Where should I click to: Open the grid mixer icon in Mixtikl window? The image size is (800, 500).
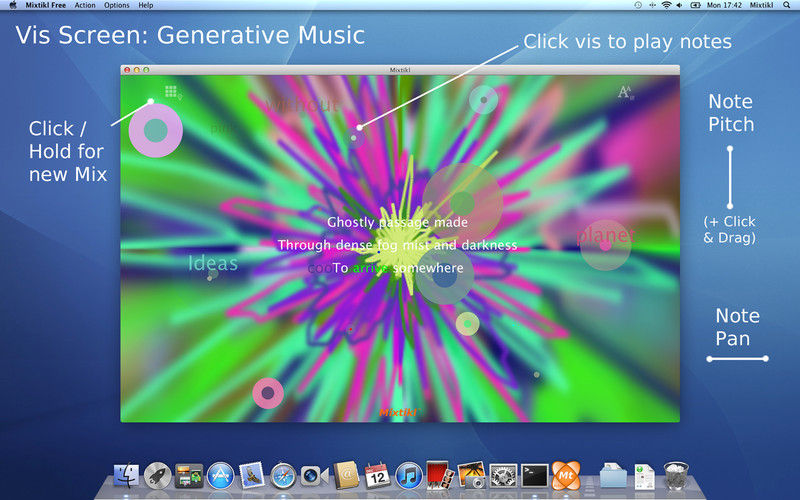(171, 92)
